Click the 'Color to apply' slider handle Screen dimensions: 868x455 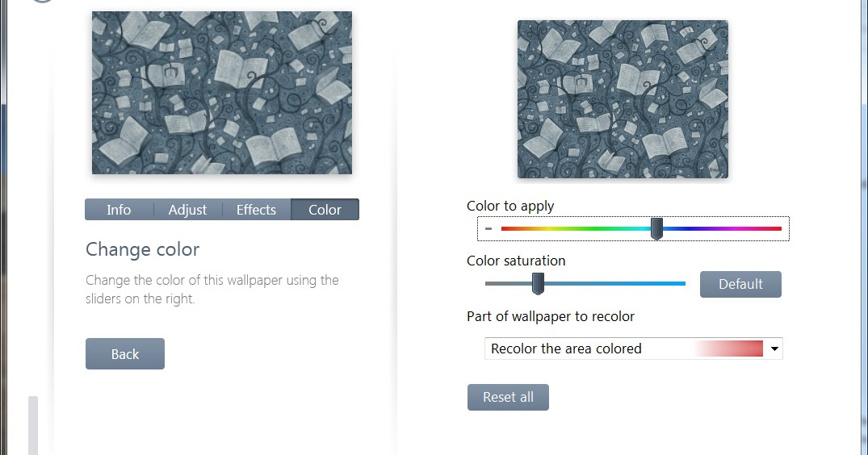(656, 228)
